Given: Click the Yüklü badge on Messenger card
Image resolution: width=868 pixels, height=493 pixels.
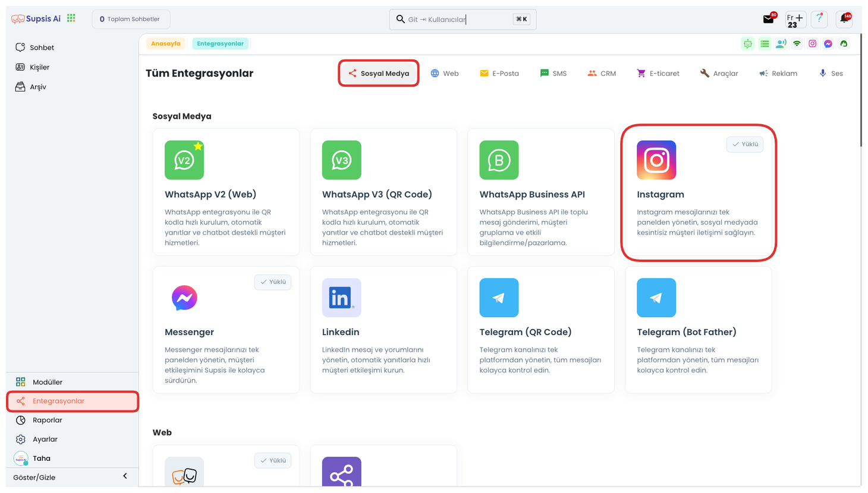Looking at the screenshot, I should click(x=273, y=282).
